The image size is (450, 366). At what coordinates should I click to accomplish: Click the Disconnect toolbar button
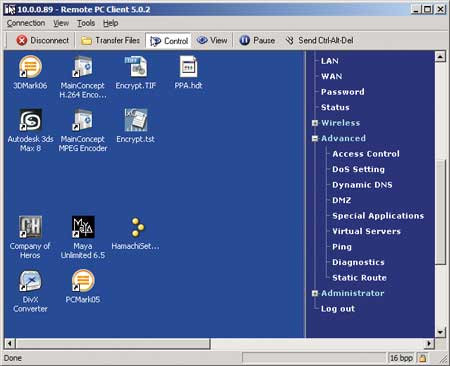tap(43, 41)
